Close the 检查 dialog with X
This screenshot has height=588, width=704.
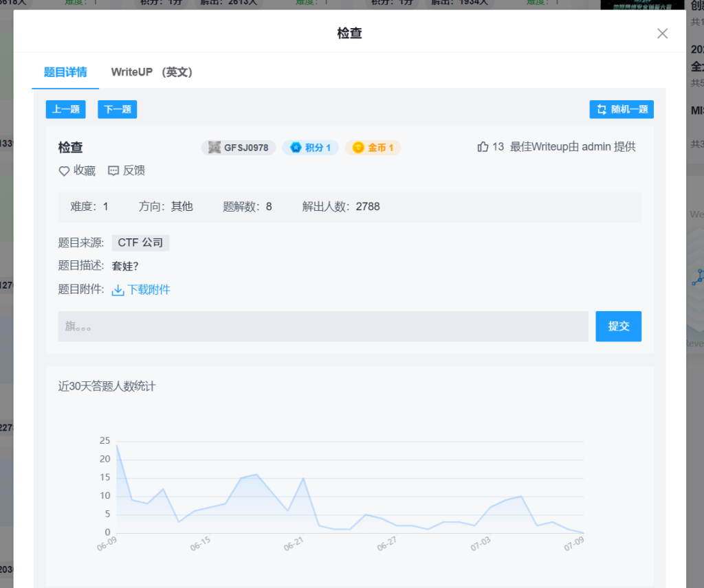click(x=662, y=34)
